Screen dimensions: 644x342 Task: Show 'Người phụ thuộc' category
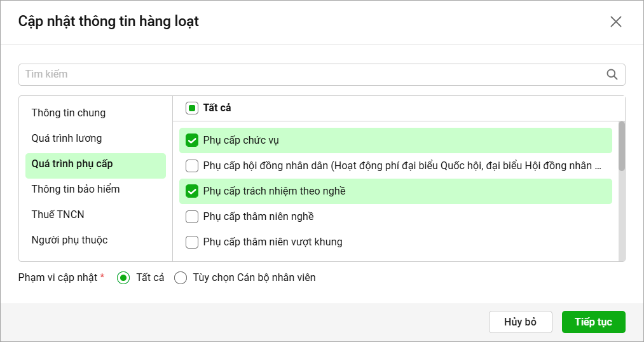click(x=69, y=240)
